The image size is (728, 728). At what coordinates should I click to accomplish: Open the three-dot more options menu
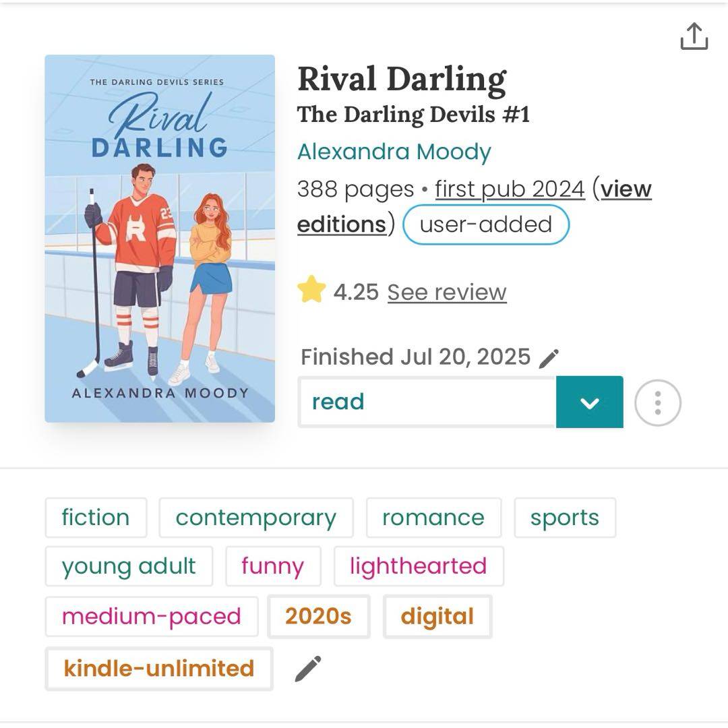[x=657, y=403]
